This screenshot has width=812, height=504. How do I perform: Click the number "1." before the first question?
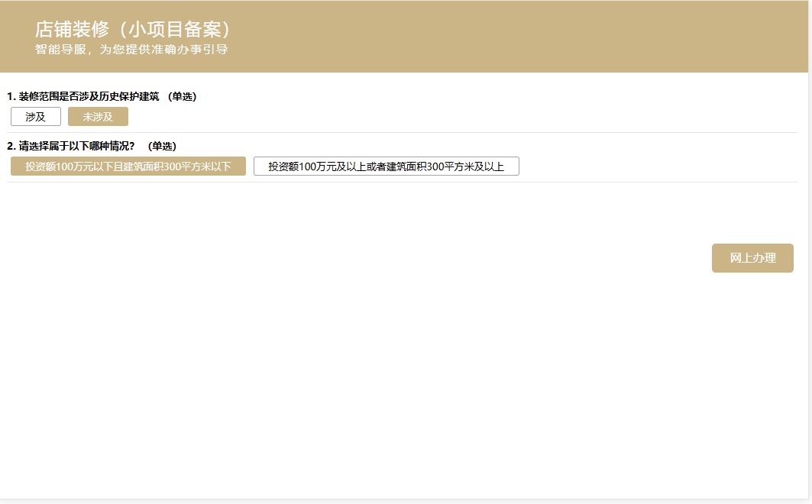pyautogui.click(x=11, y=96)
